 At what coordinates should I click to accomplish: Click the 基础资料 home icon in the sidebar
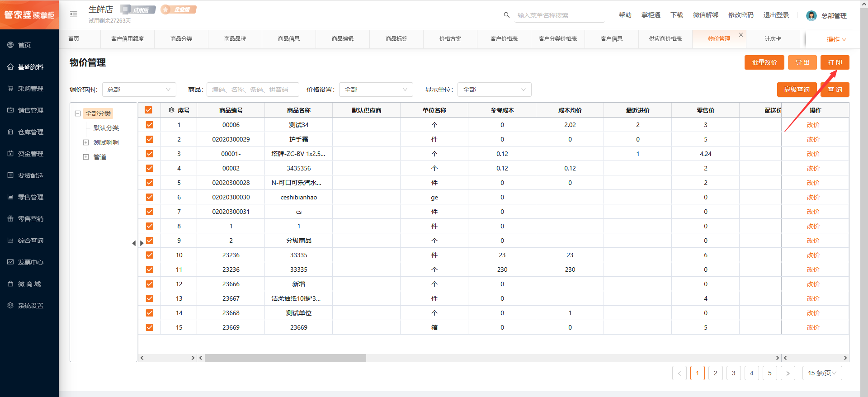coord(10,66)
